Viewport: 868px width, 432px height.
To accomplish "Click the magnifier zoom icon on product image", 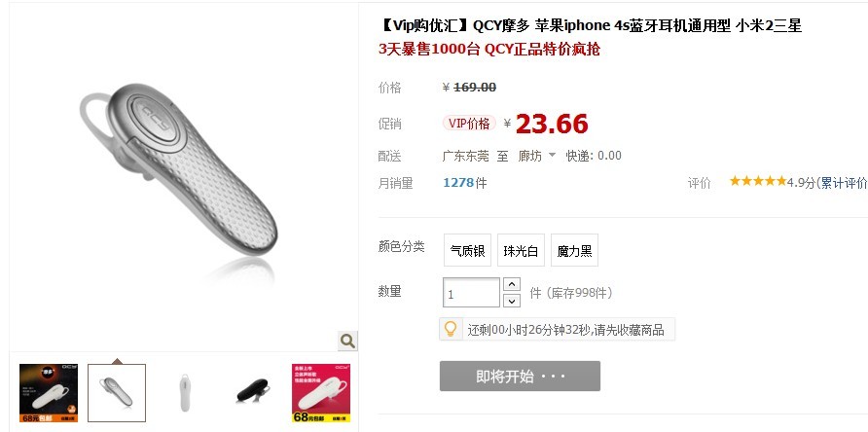I will (x=347, y=341).
